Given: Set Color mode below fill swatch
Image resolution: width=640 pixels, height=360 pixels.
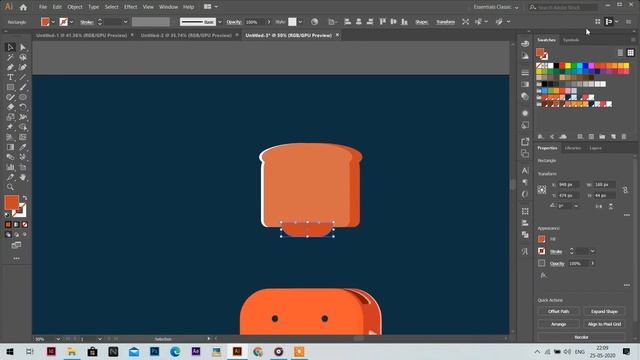Looking at the screenshot, I should (8, 224).
